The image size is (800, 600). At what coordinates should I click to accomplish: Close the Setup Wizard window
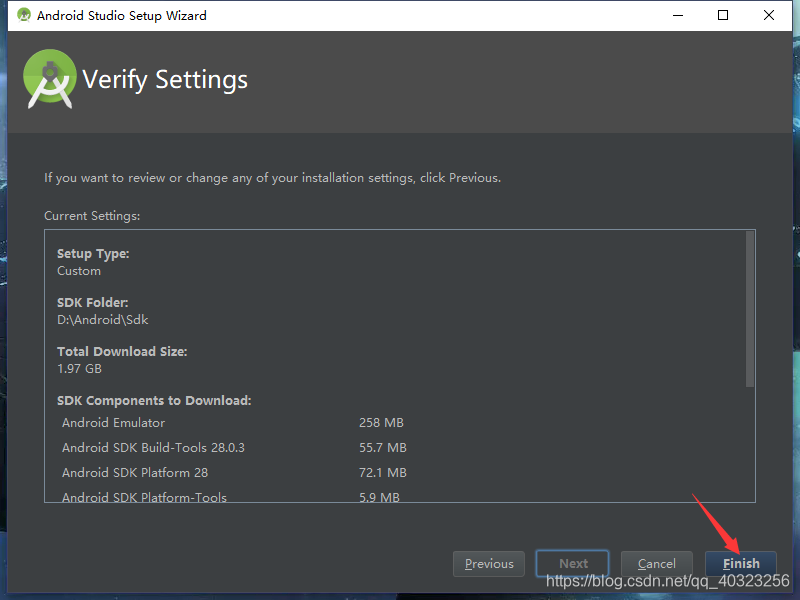pyautogui.click(x=769, y=15)
